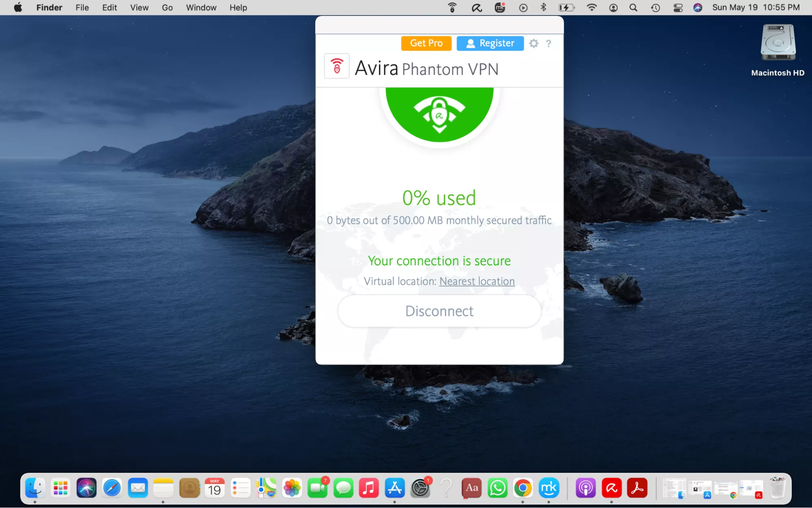Click the monthly secured traffic text

point(439,220)
